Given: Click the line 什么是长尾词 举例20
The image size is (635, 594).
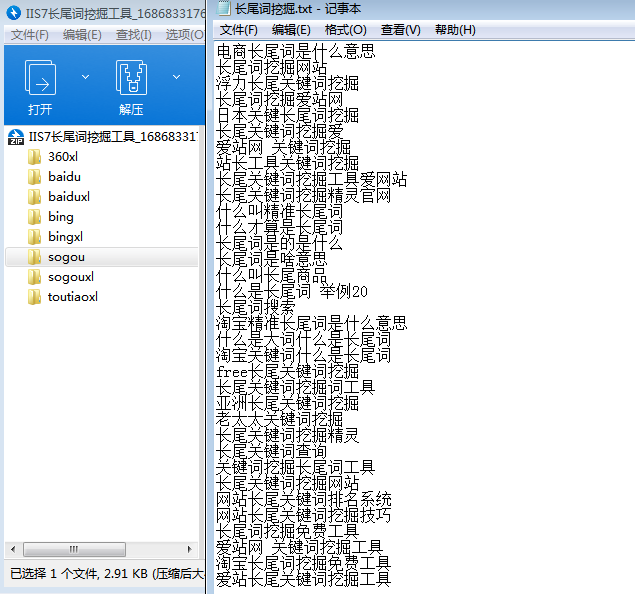Looking at the screenshot, I should [292, 292].
